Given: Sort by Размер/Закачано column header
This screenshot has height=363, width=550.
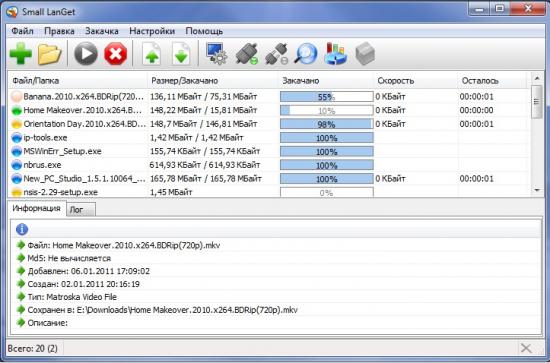Looking at the screenshot, I should coord(213,81).
